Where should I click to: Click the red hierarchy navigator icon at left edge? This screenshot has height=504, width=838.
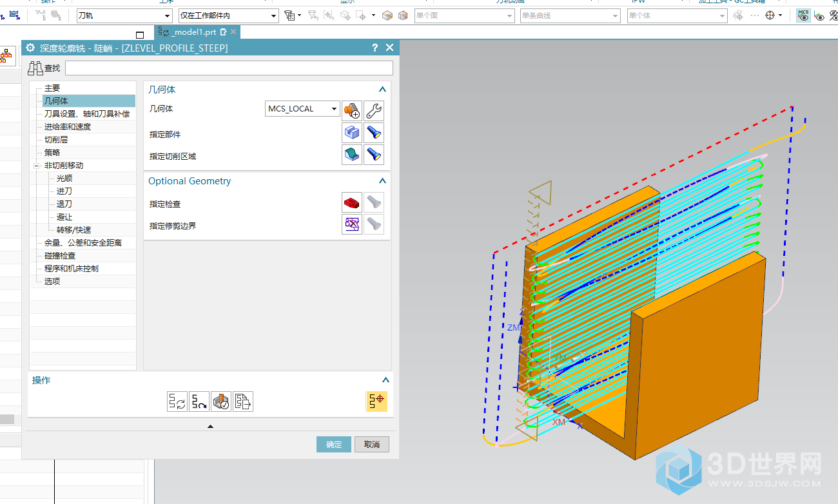[6, 56]
